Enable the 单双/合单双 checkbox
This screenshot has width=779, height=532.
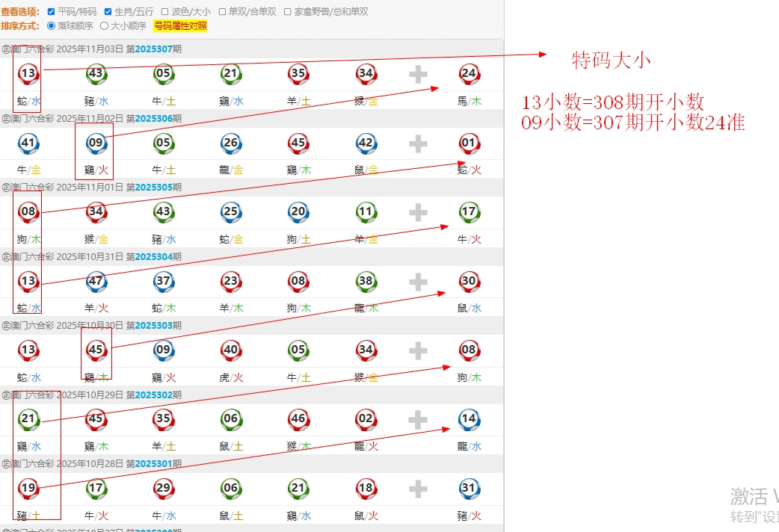click(x=222, y=12)
